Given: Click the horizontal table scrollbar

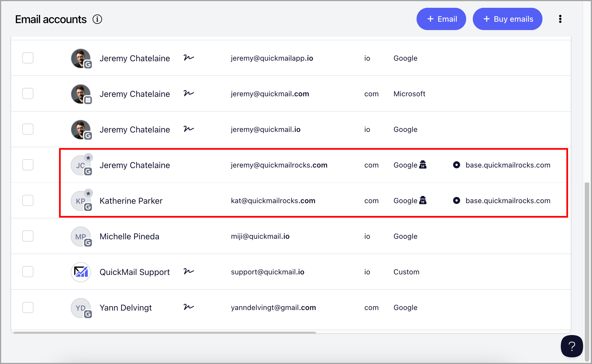Looking at the screenshot, I should click(x=164, y=333).
